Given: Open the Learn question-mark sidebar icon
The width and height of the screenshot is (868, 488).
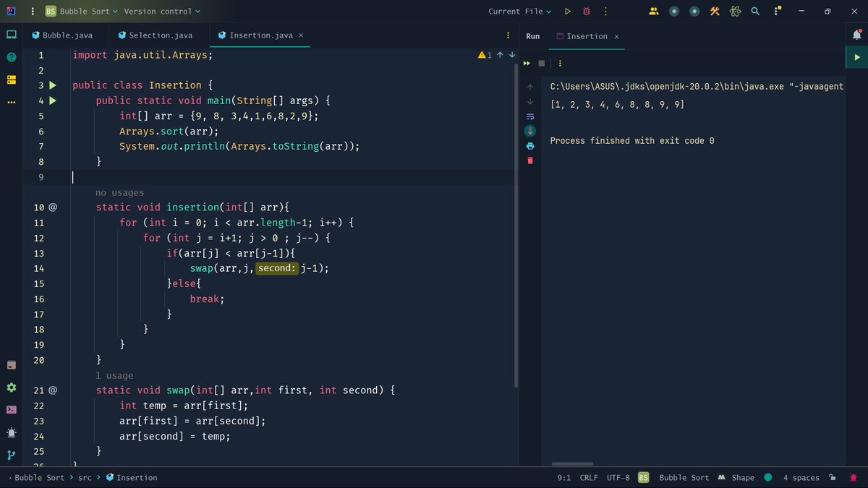Looking at the screenshot, I should pyautogui.click(x=12, y=57).
